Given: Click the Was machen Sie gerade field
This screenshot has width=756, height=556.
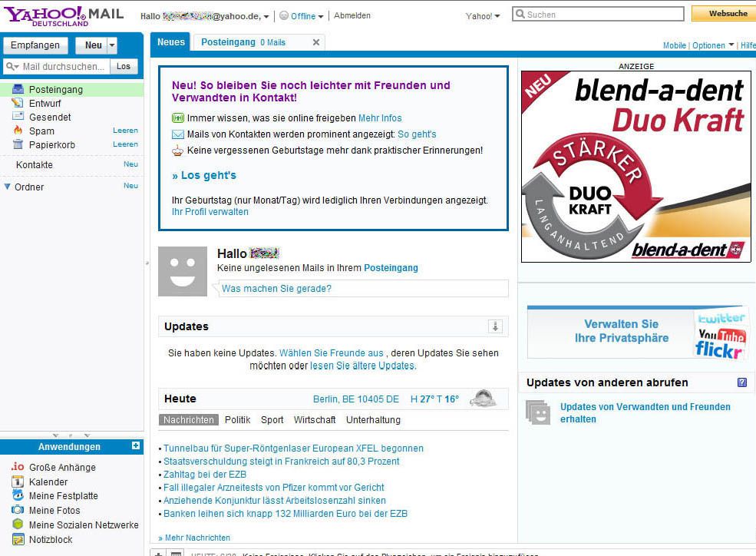Looking at the screenshot, I should (362, 289).
